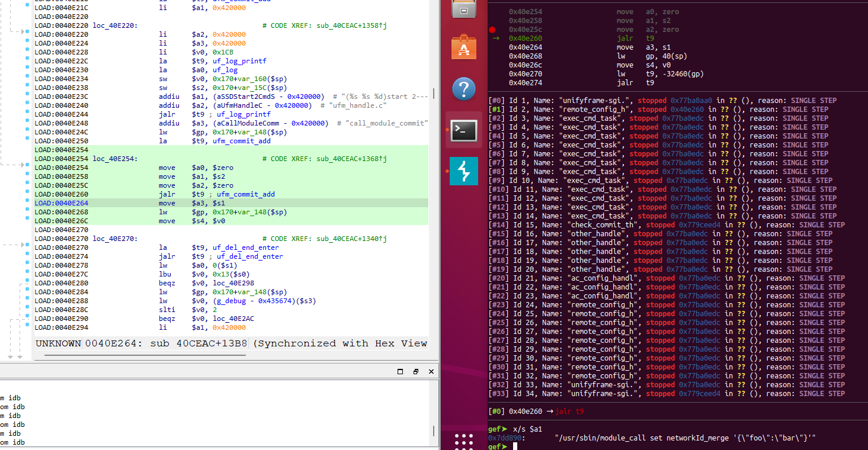868x450 pixels.
Task: Open Show Applications grid in dock
Action: (463, 442)
